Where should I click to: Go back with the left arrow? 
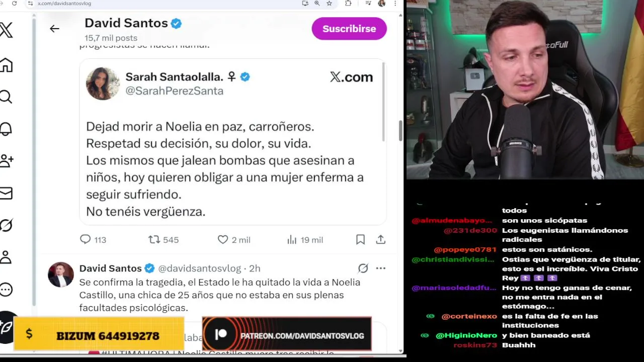(x=54, y=29)
